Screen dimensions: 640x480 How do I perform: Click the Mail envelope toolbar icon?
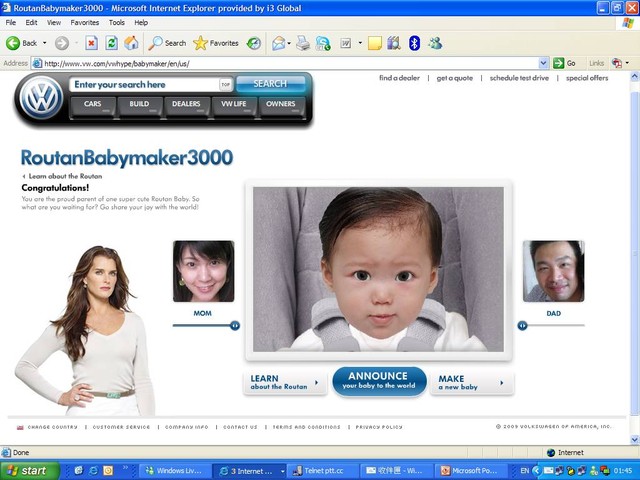coord(279,43)
